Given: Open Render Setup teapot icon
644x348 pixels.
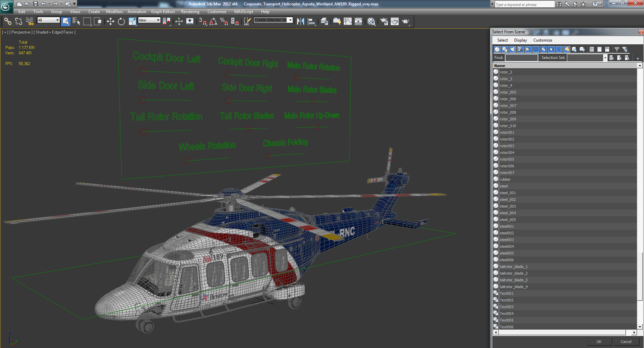Looking at the screenshot, I should click(384, 21).
